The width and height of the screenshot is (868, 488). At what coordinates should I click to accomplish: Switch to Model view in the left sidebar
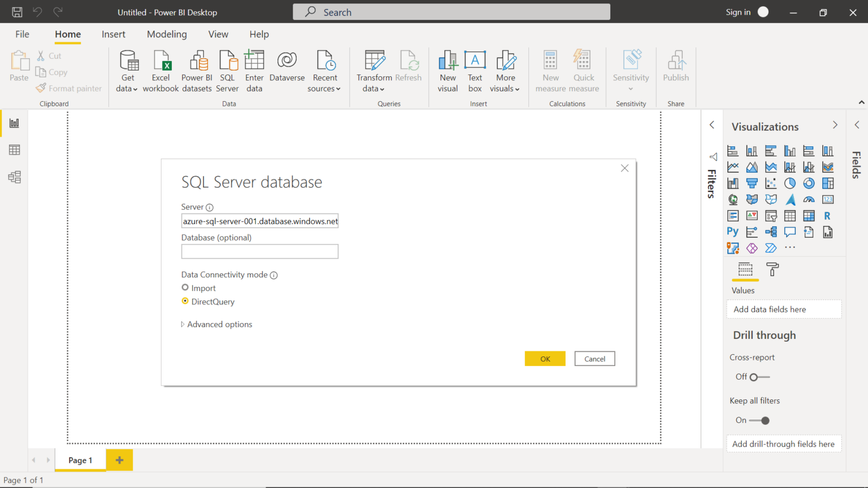(14, 177)
